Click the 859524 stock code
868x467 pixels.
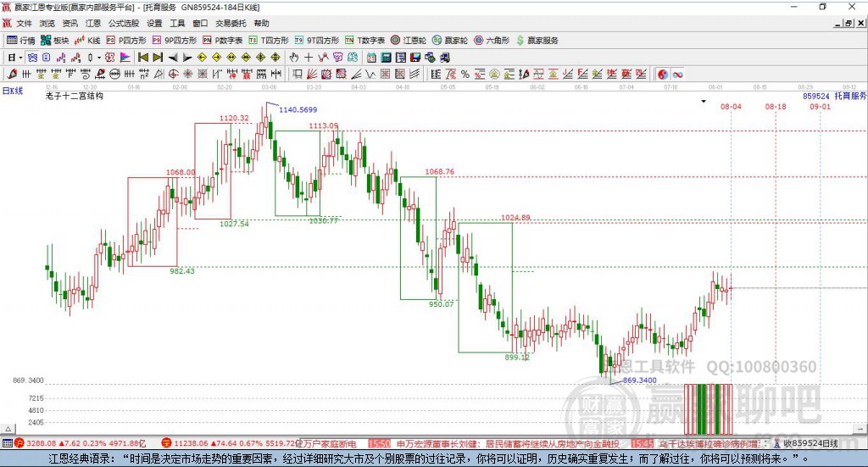tap(816, 96)
